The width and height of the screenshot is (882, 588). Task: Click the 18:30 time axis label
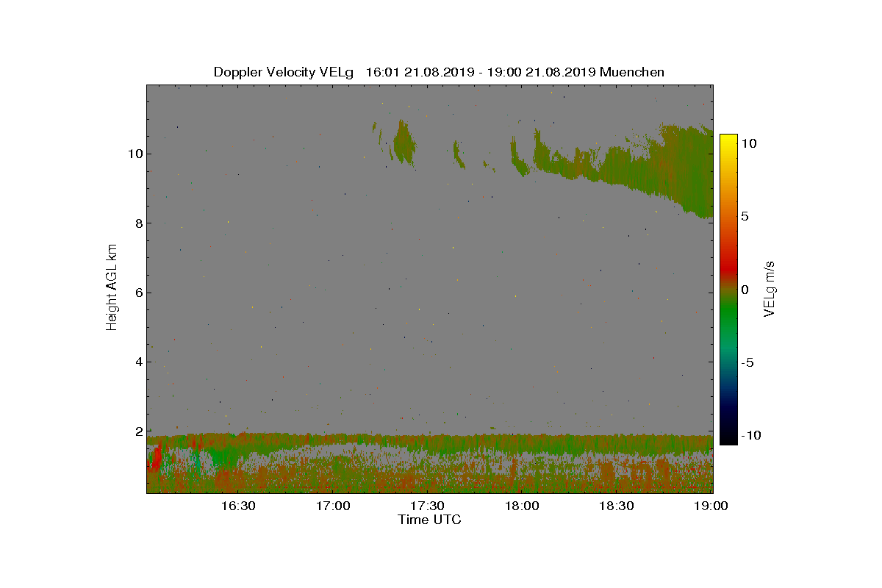tap(616, 506)
